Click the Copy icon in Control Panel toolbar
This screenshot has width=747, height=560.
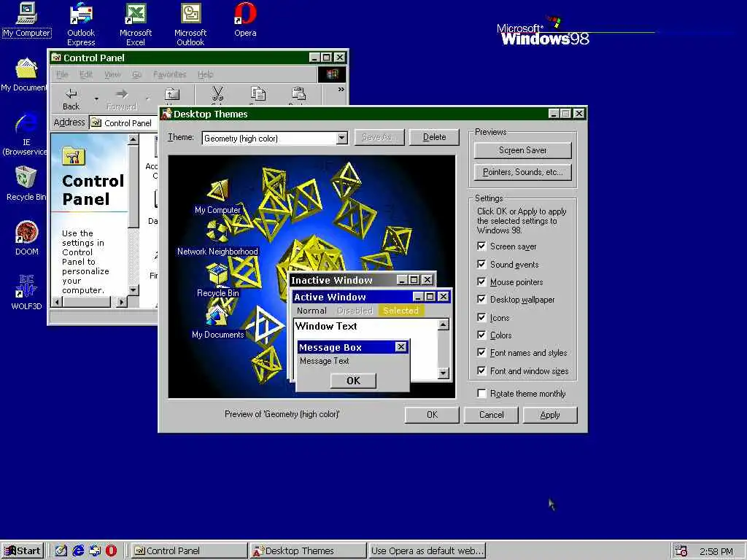(258, 96)
